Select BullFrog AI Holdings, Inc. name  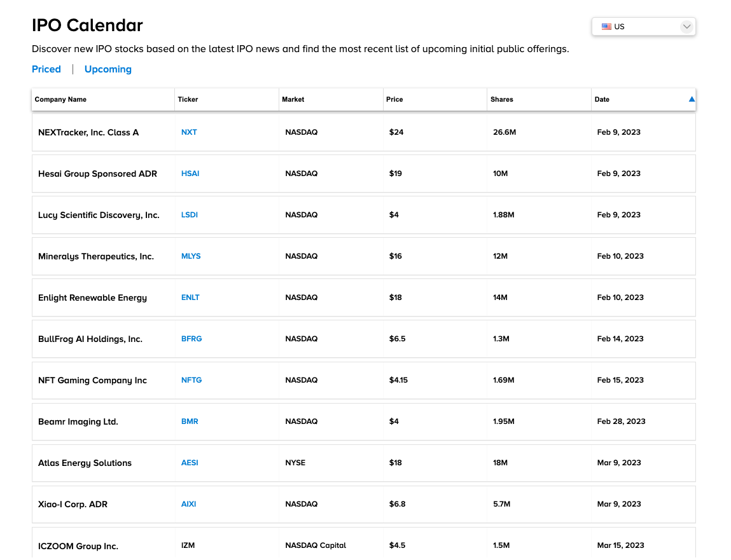90,339
